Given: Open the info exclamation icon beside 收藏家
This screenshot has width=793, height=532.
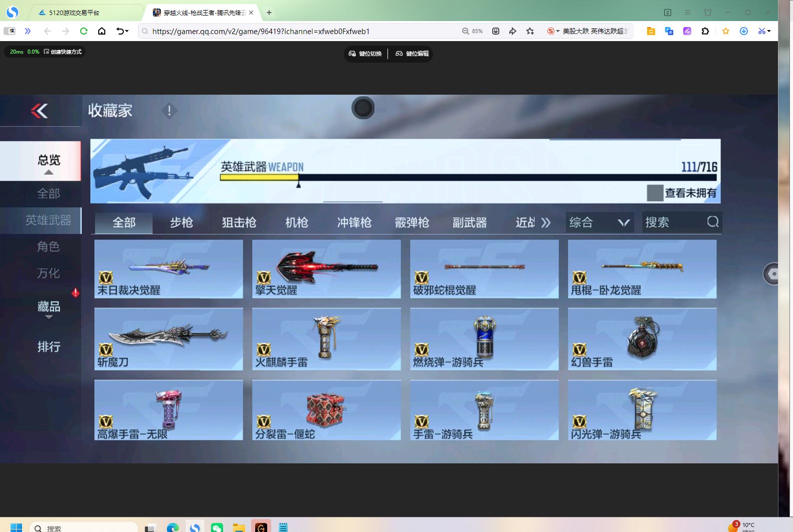Looking at the screenshot, I should (x=169, y=111).
